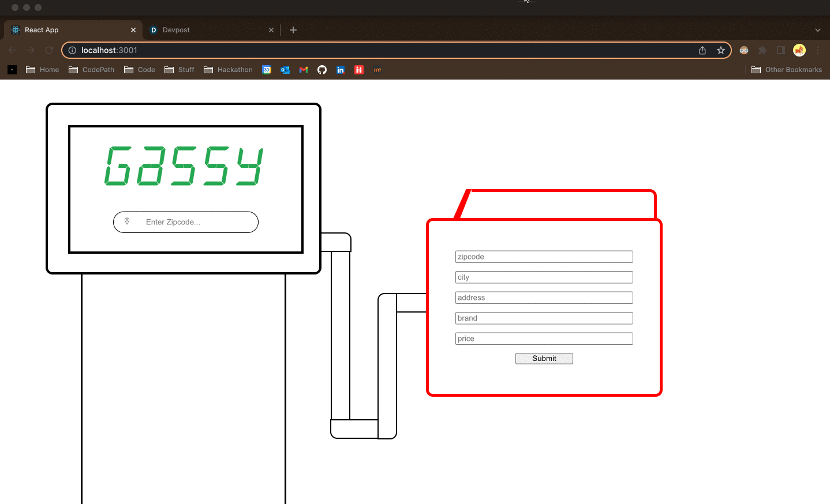Open the Outlook bookmark
The width and height of the screenshot is (830, 504).
pyautogui.click(x=285, y=70)
